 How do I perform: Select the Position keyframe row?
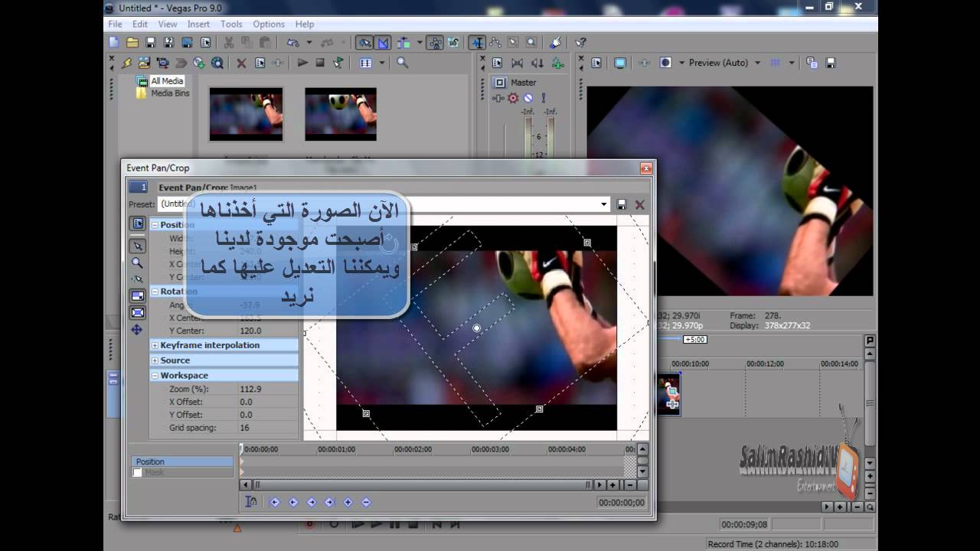click(x=183, y=461)
